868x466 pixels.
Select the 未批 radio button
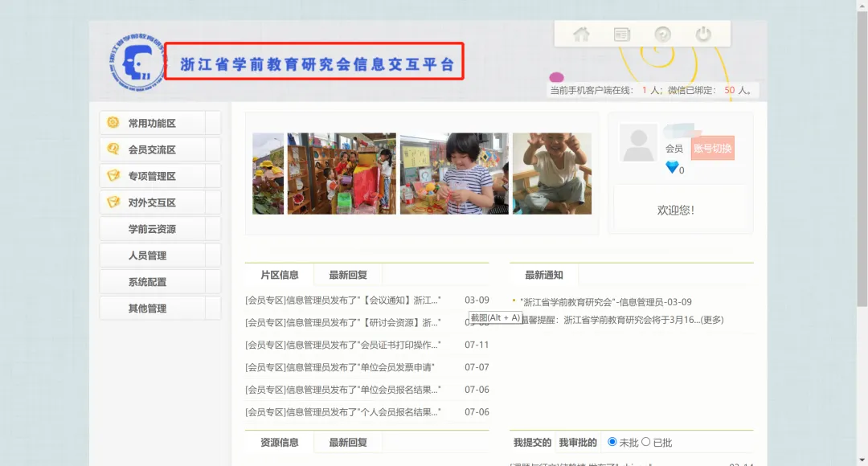click(x=612, y=441)
